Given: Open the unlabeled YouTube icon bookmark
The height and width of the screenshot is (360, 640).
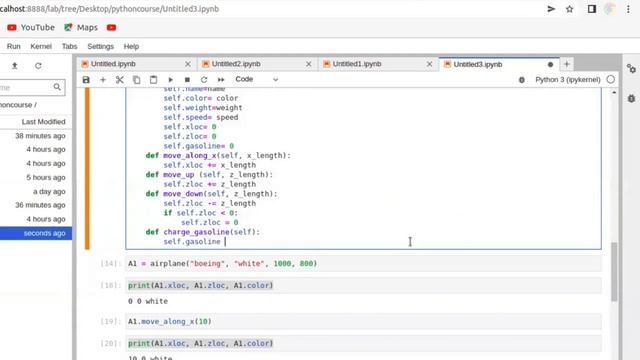Looking at the screenshot, I should tap(111, 27).
